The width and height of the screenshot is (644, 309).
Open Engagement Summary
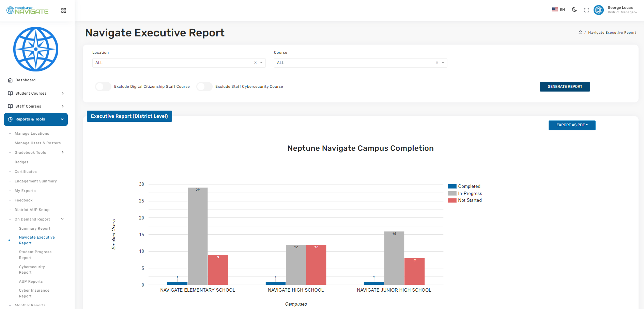(35, 181)
